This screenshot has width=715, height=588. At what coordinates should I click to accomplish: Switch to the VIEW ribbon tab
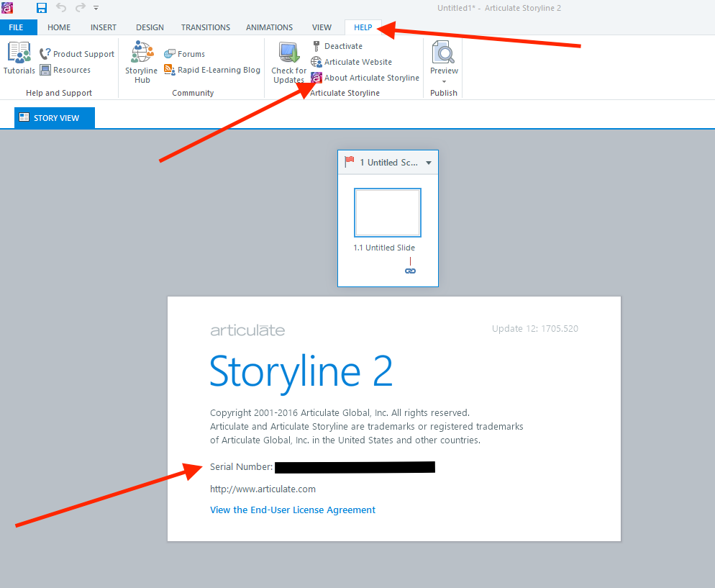[x=322, y=27]
